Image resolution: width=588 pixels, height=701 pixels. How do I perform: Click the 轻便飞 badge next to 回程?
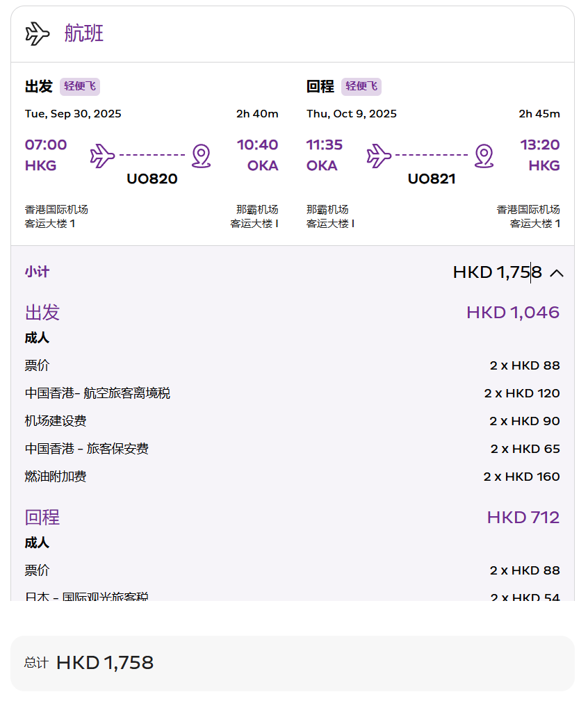tap(361, 86)
